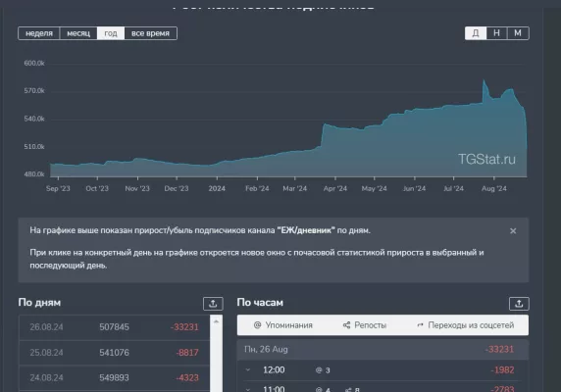Set chart grouping to Д (days)

tap(476, 33)
